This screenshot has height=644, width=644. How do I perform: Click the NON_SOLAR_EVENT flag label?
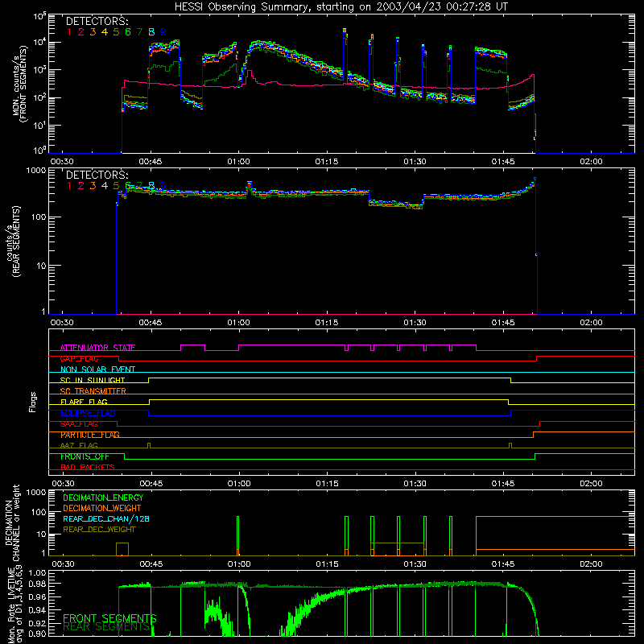pos(97,369)
